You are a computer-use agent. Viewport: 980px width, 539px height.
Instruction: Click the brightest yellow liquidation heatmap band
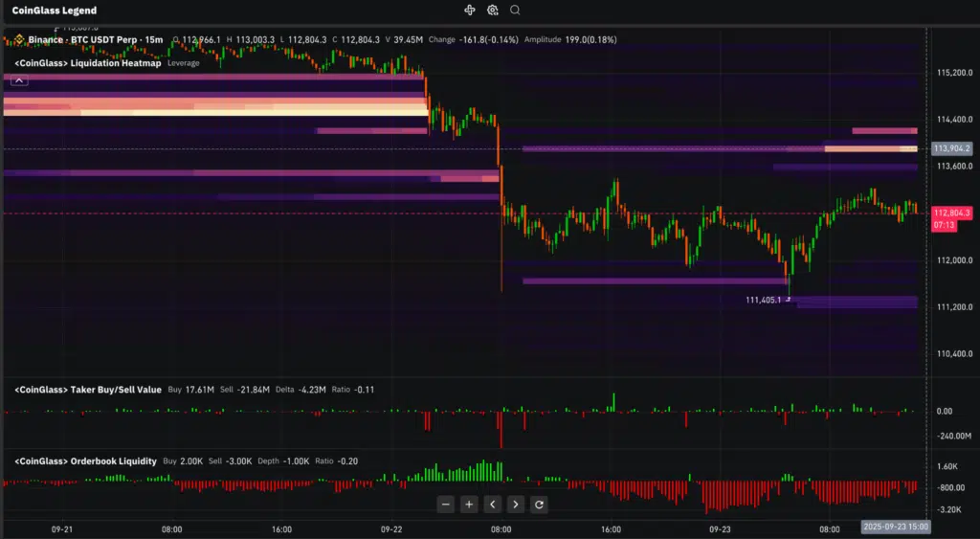pyautogui.click(x=215, y=111)
